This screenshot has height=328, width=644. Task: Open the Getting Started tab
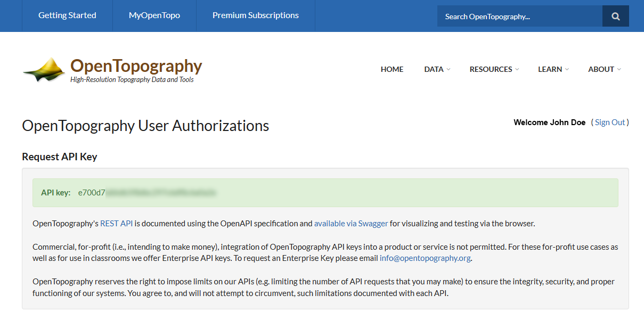click(x=67, y=15)
